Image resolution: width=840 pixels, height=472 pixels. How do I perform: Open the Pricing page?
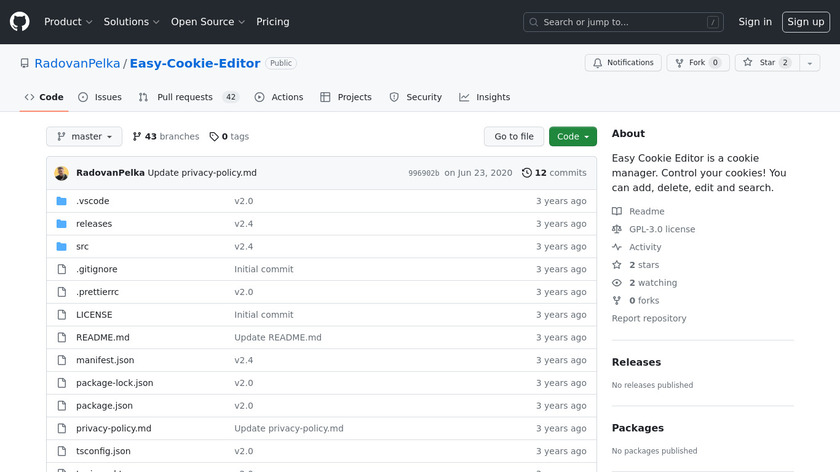(x=273, y=22)
